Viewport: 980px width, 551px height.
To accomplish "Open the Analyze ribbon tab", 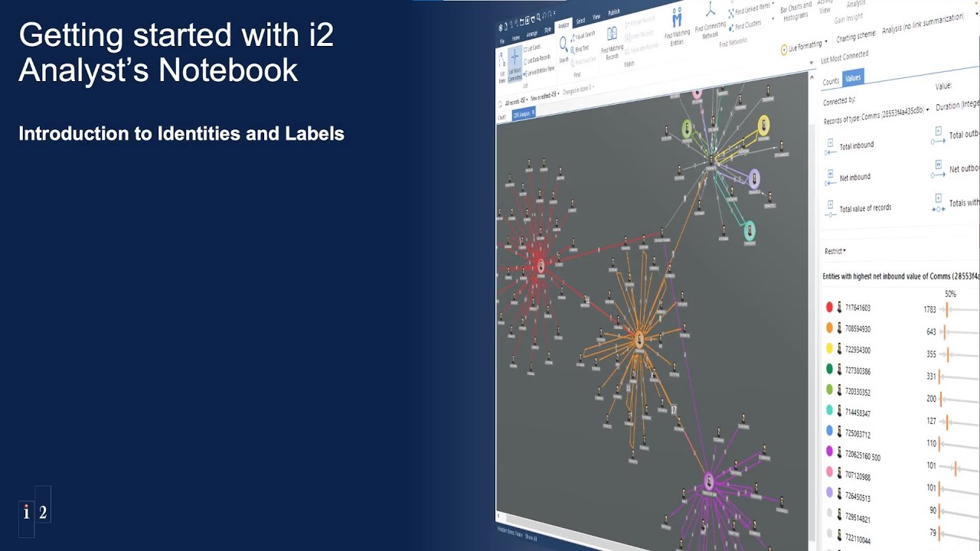I will click(563, 25).
